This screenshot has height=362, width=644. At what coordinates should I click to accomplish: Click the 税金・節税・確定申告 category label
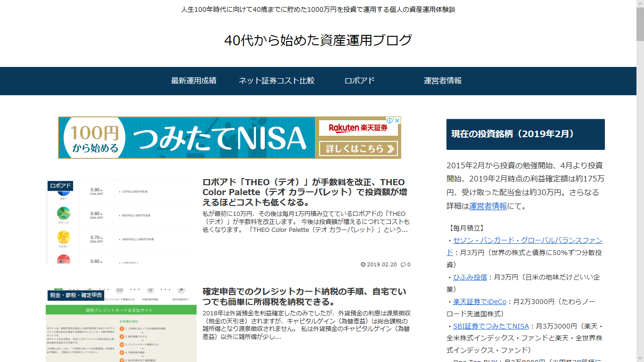[76, 295]
